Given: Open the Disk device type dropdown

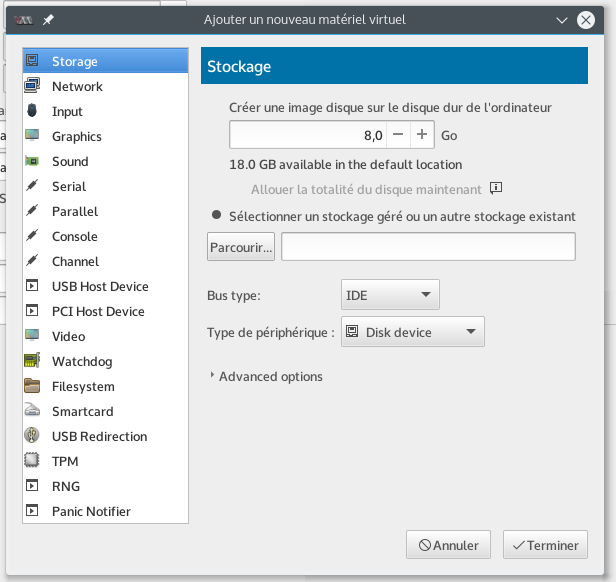Looking at the screenshot, I should coord(413,332).
